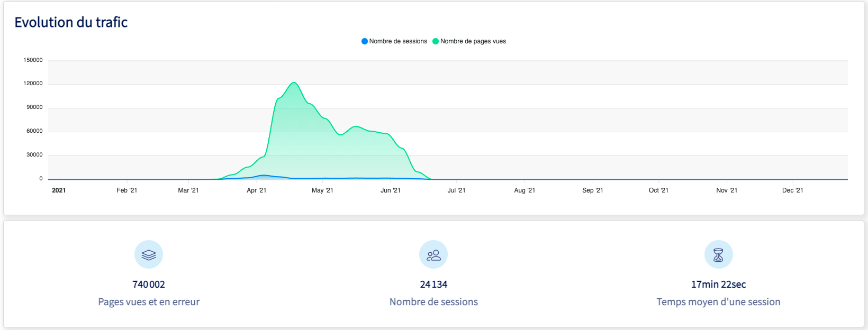Click the Temps moyen d'une session label
Viewport: 868px width, 330px height.
tap(718, 302)
